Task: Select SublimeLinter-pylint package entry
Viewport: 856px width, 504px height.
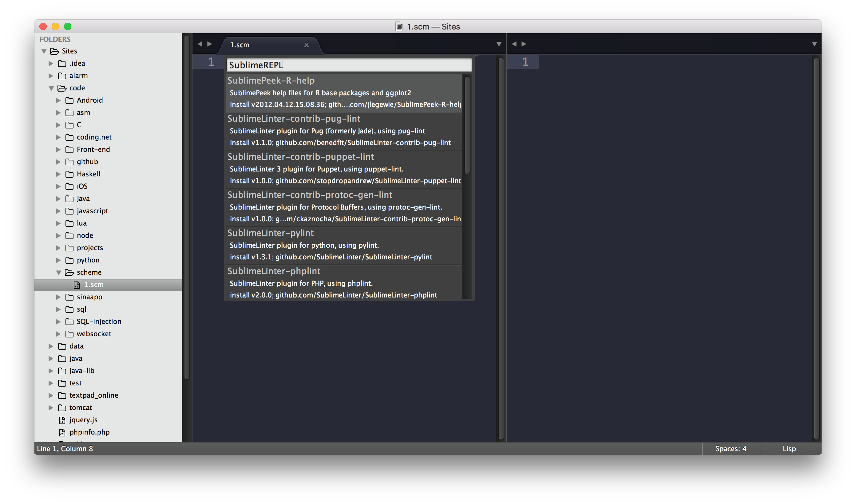Action: coord(344,245)
